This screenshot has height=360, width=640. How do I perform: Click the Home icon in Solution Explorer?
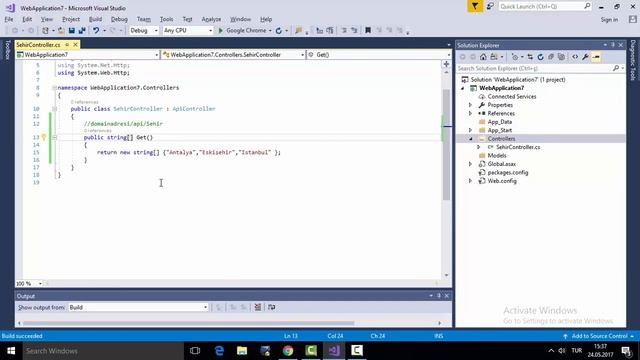click(483, 57)
